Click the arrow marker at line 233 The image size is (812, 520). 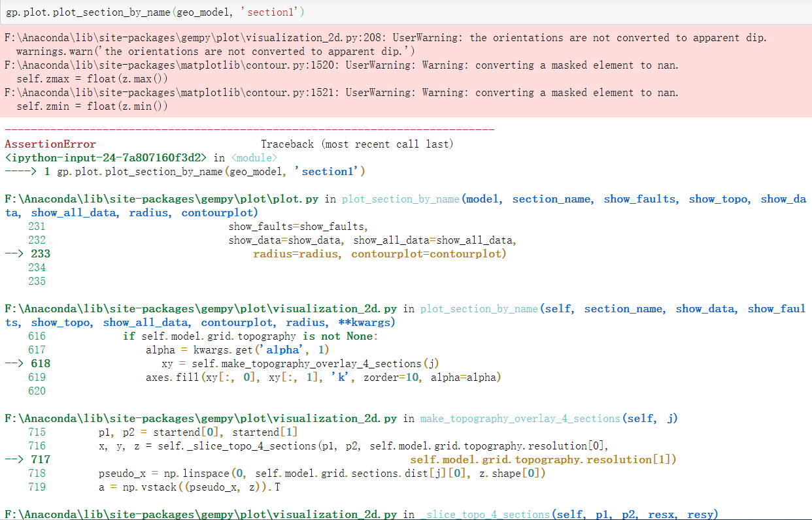pyautogui.click(x=15, y=253)
